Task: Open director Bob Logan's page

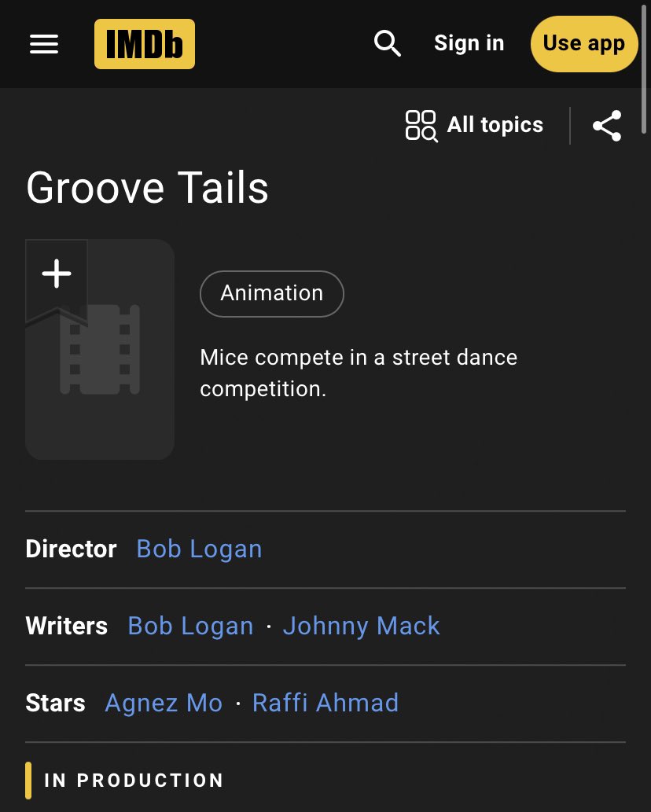Action: pyautogui.click(x=200, y=549)
